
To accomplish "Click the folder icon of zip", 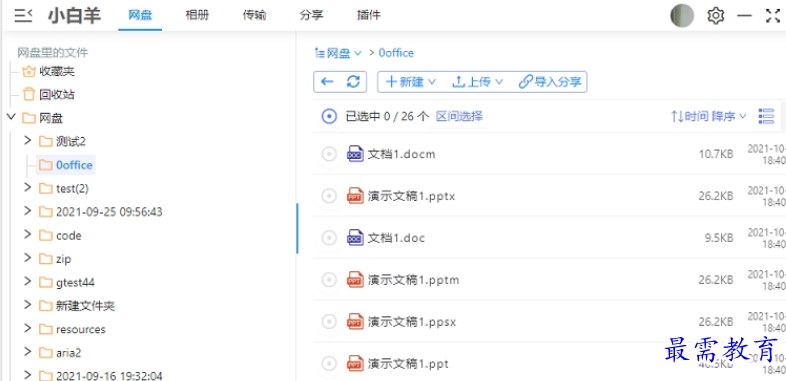I will (x=46, y=259).
